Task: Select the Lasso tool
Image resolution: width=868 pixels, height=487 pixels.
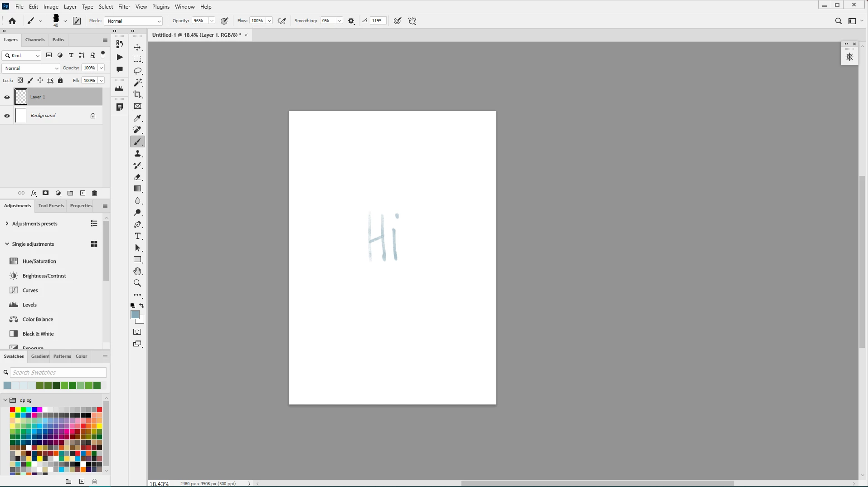Action: pyautogui.click(x=137, y=71)
